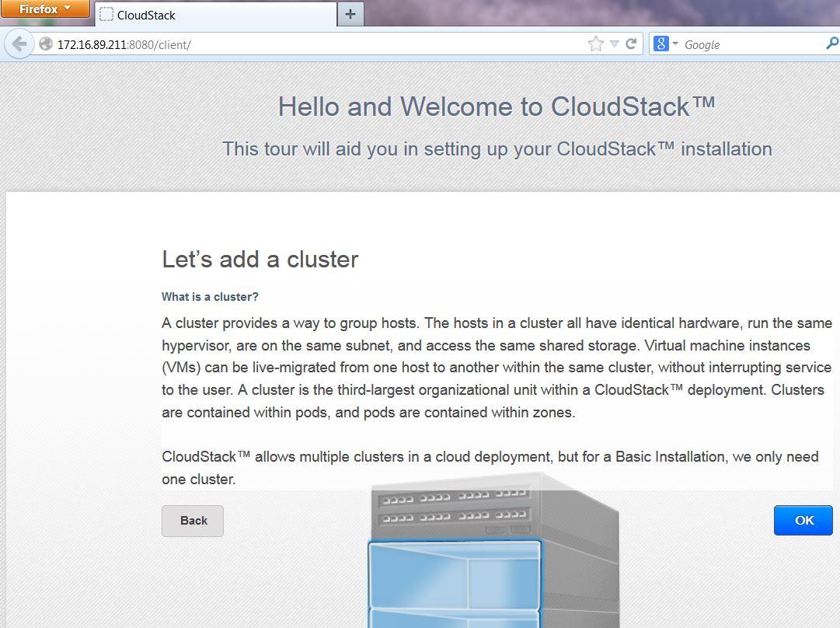The image size is (840, 628).
Task: Click the "This tour will aid you" subtitle
Action: click(497, 149)
